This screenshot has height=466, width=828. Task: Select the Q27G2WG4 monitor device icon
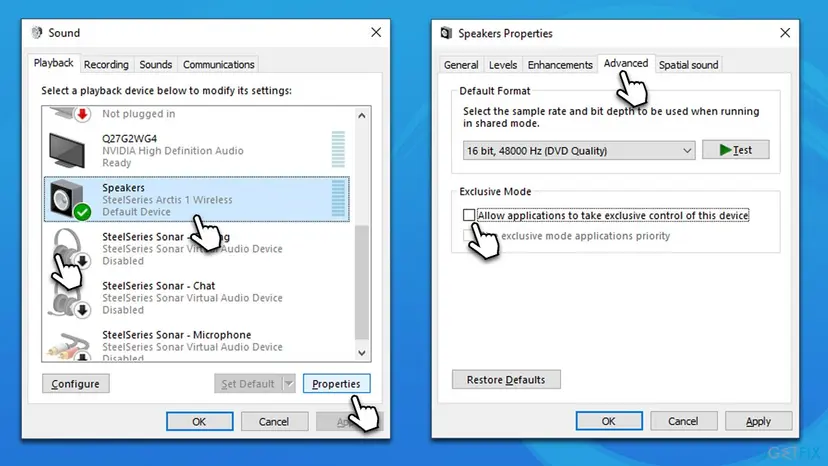(67, 151)
